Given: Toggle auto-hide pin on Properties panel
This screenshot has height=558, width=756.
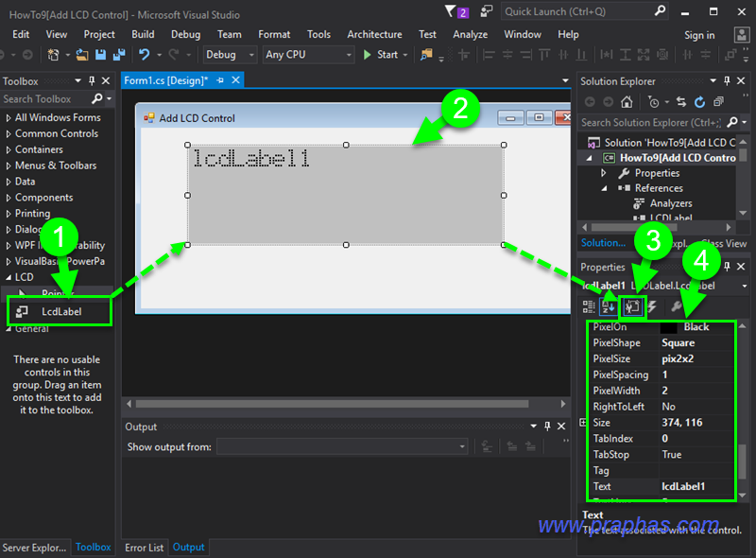Looking at the screenshot, I should pos(727,267).
